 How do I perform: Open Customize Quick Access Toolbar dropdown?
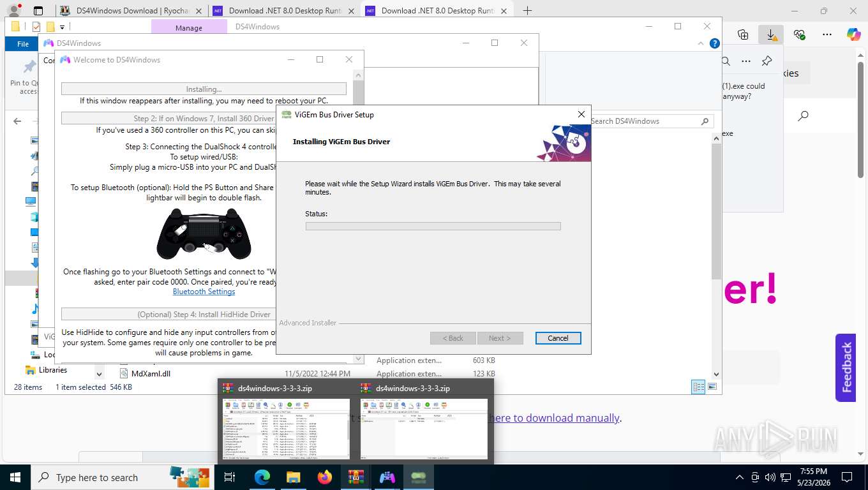[62, 27]
